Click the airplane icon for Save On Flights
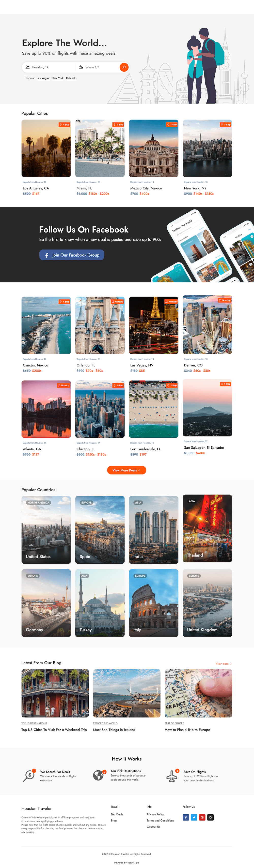 pyautogui.click(x=172, y=776)
